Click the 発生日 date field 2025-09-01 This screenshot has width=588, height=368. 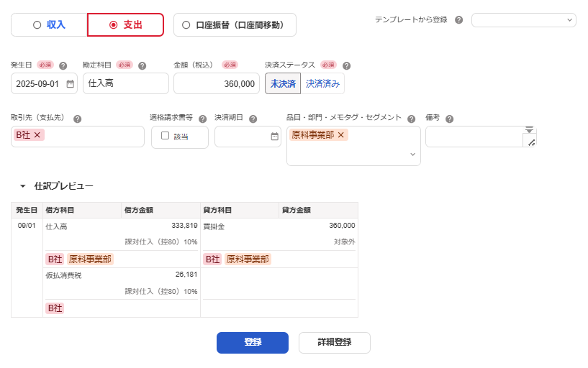(x=44, y=83)
